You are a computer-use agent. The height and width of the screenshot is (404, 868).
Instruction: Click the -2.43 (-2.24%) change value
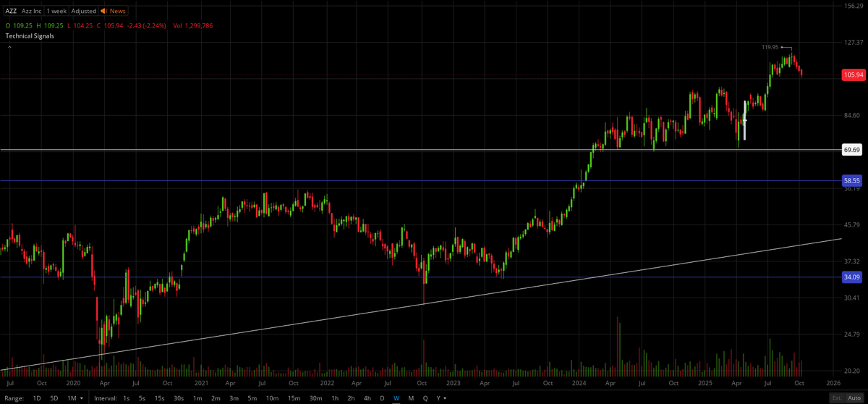147,25
